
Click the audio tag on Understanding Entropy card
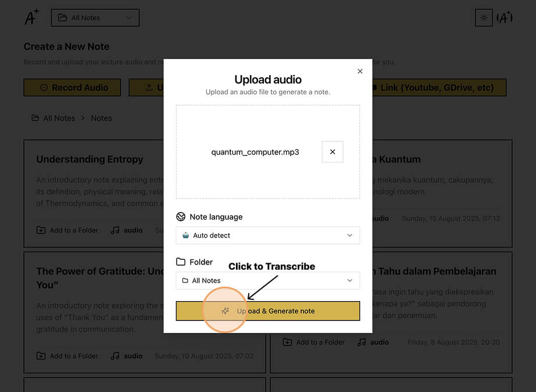click(126, 230)
